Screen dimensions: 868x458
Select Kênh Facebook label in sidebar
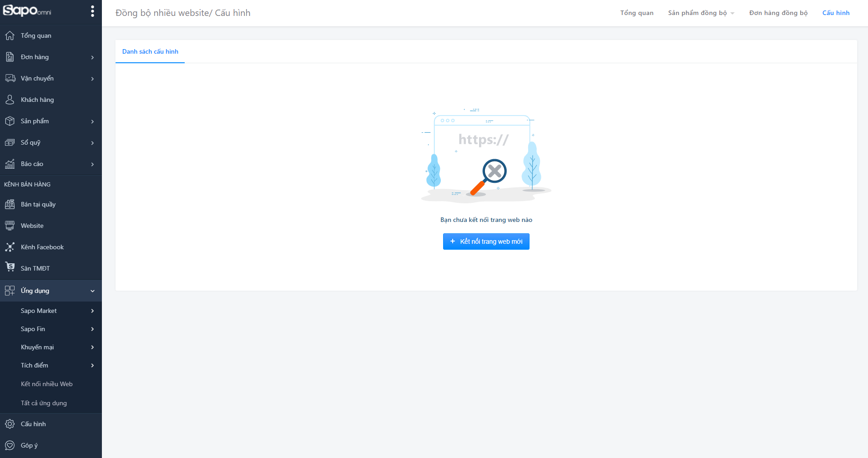42,247
